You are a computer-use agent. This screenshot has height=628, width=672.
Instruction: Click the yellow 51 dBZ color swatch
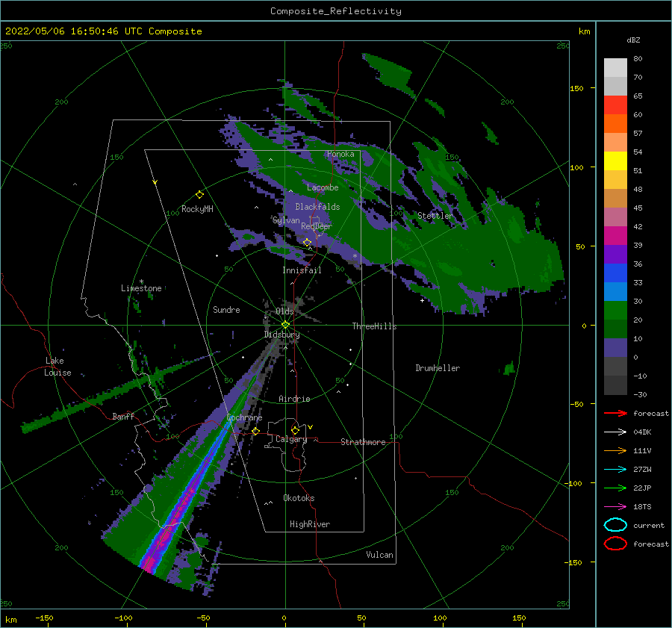tap(615, 161)
